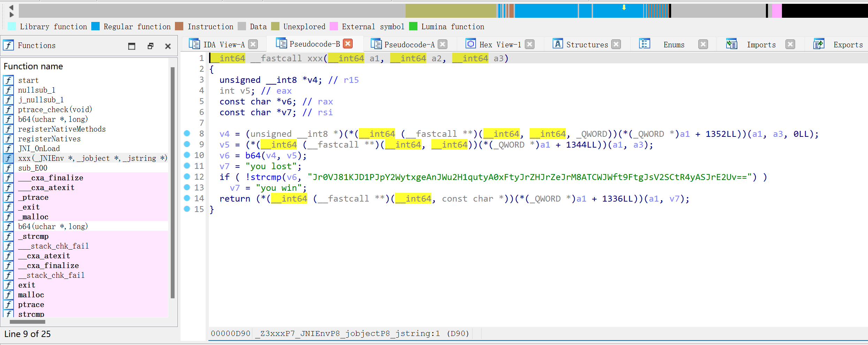Close the Pseudocode-B tab
This screenshot has height=345, width=868.
coord(347,44)
